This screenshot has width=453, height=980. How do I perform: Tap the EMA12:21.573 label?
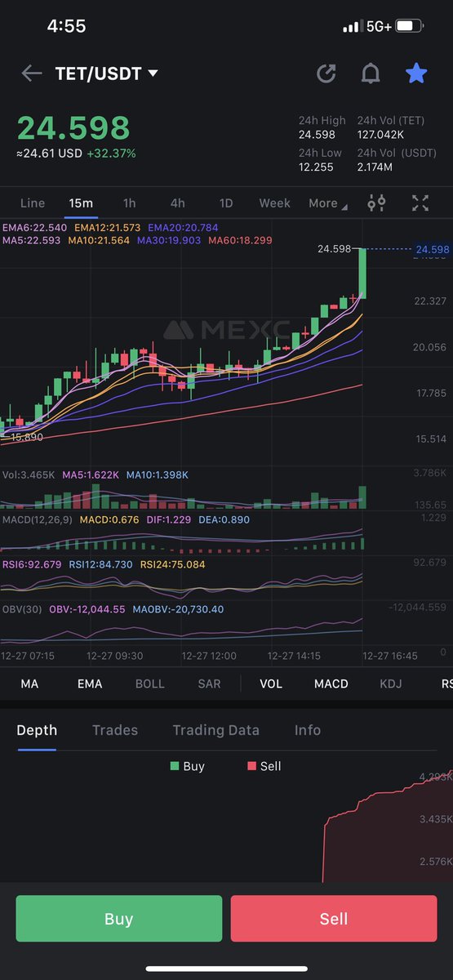[108, 228]
